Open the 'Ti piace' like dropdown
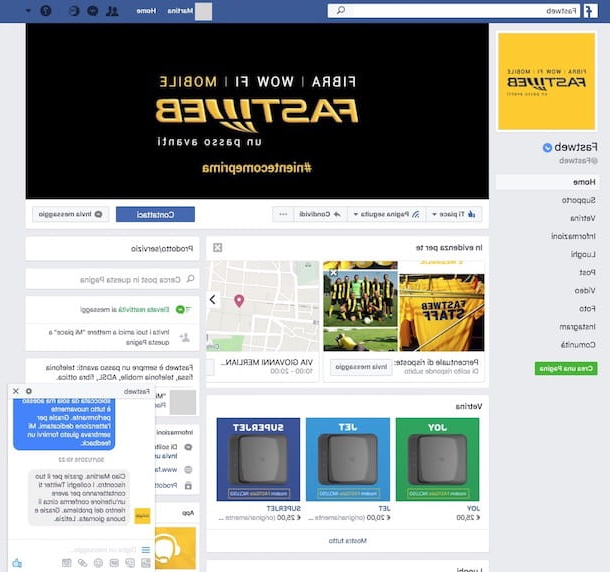Screen dimensions: 610x572 [454, 214]
